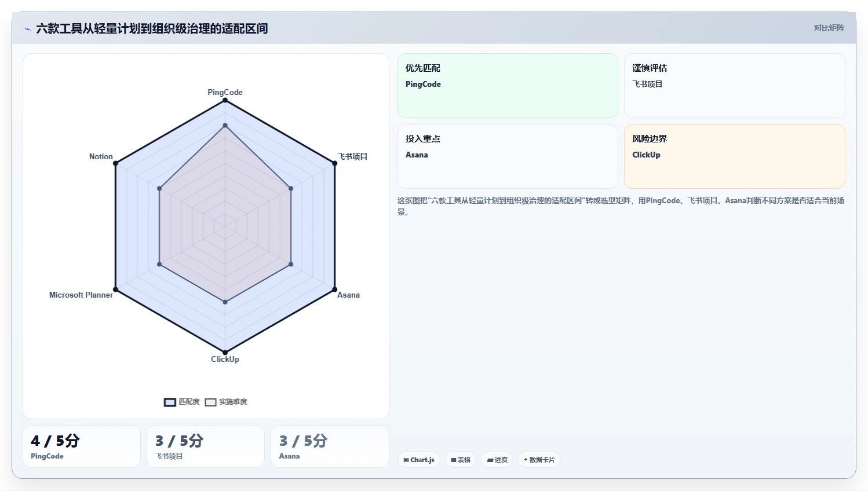This screenshot has height=491, width=868.
Task: Click the outer Microsoft Planner data point
Action: click(x=116, y=290)
